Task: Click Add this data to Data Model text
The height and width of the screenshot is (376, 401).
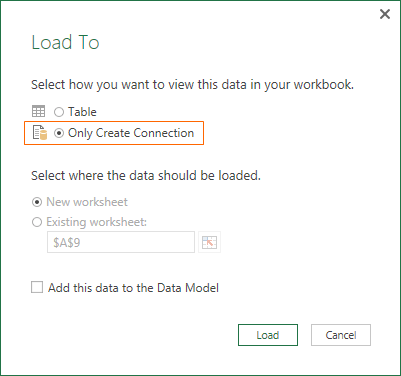Action: click(x=133, y=288)
